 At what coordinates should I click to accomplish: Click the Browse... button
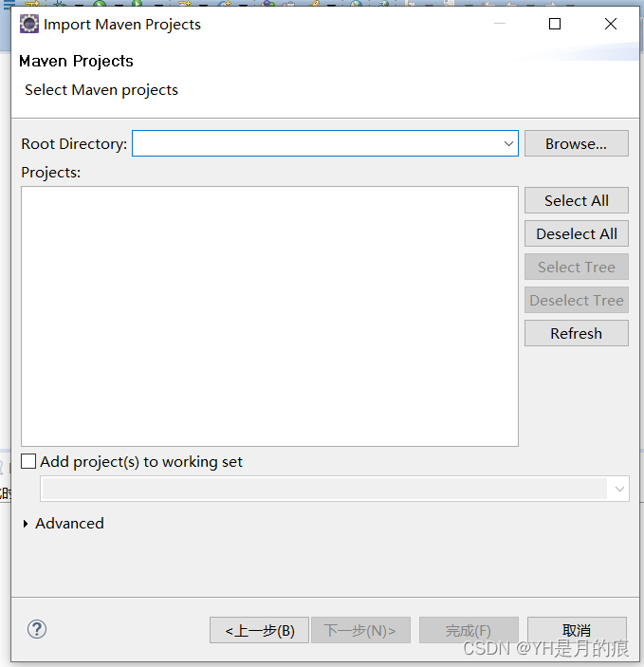click(x=576, y=144)
